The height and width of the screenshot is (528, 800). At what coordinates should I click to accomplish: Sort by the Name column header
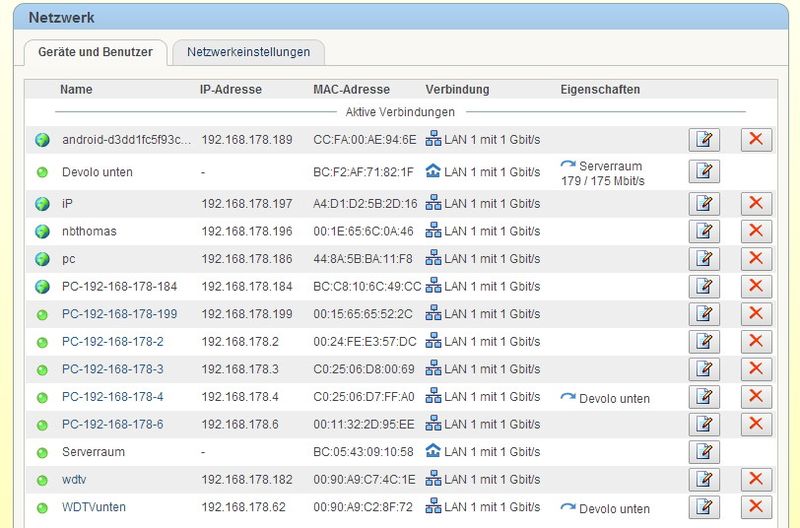pos(76,89)
